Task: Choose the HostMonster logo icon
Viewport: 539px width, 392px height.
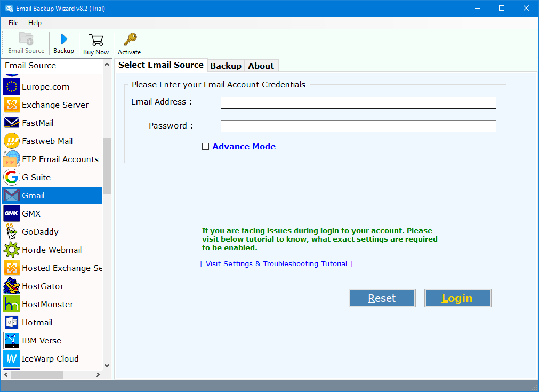Action: click(x=12, y=305)
